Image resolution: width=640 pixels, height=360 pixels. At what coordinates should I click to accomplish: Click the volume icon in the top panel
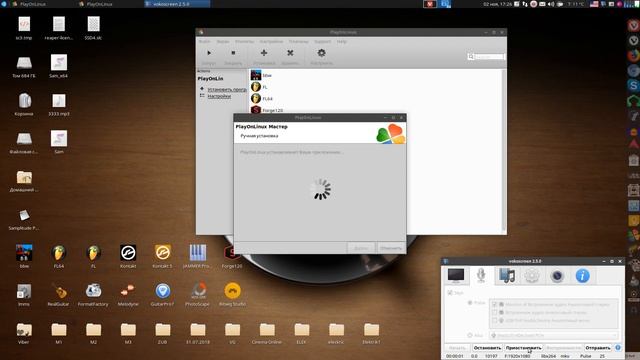tap(551, 4)
